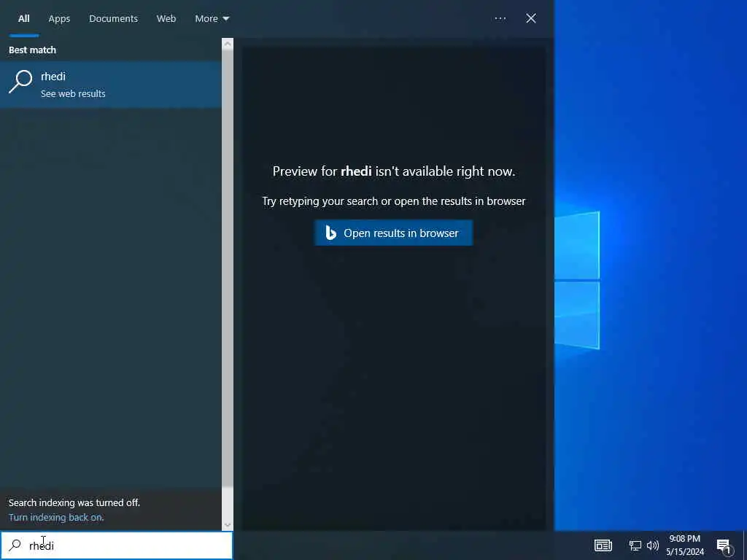The height and width of the screenshot is (560, 747).
Task: Close the search panel
Action: coord(531,18)
